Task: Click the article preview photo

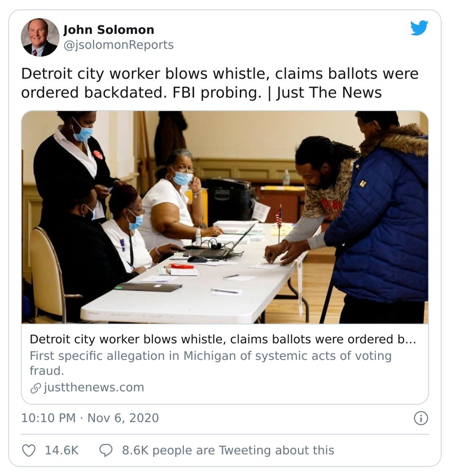Action: (225, 217)
